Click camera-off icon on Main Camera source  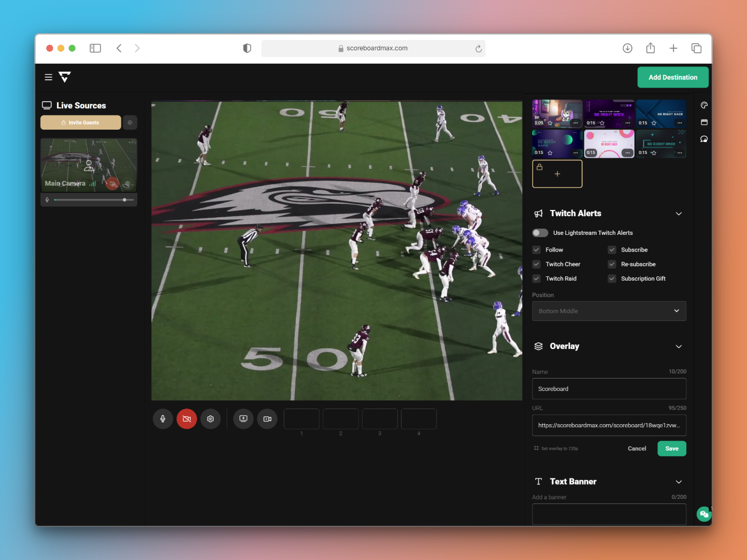pos(113,184)
